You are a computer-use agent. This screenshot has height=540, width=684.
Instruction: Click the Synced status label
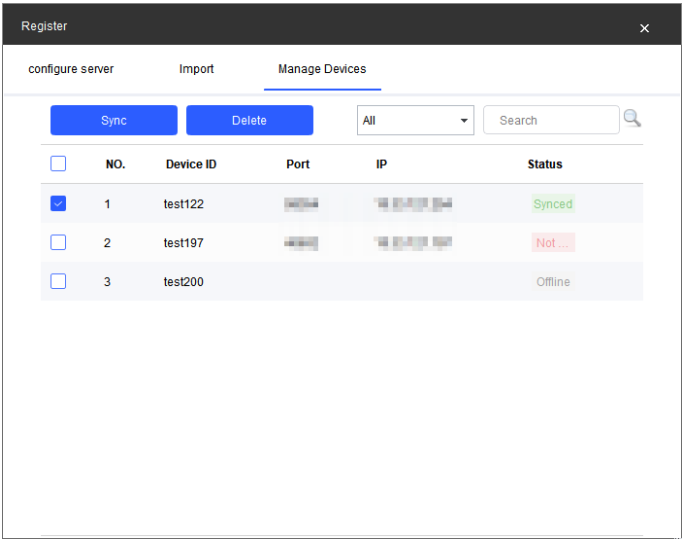click(553, 204)
